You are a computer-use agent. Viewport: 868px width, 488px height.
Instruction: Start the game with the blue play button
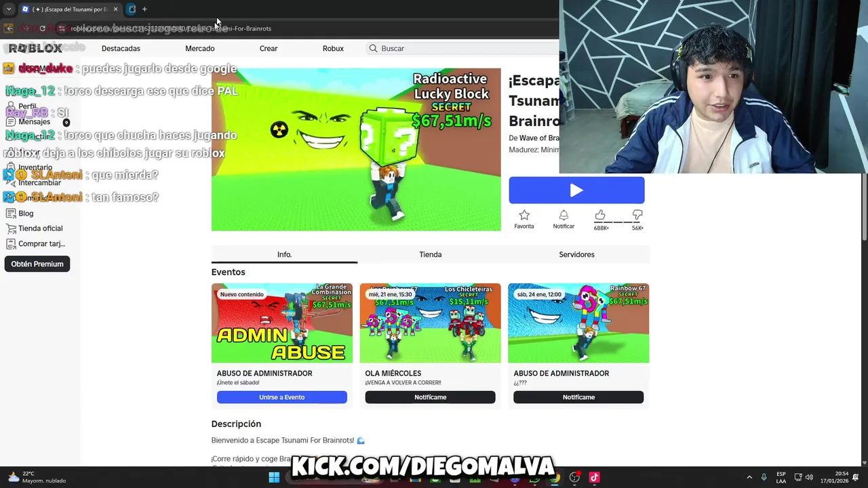click(576, 190)
